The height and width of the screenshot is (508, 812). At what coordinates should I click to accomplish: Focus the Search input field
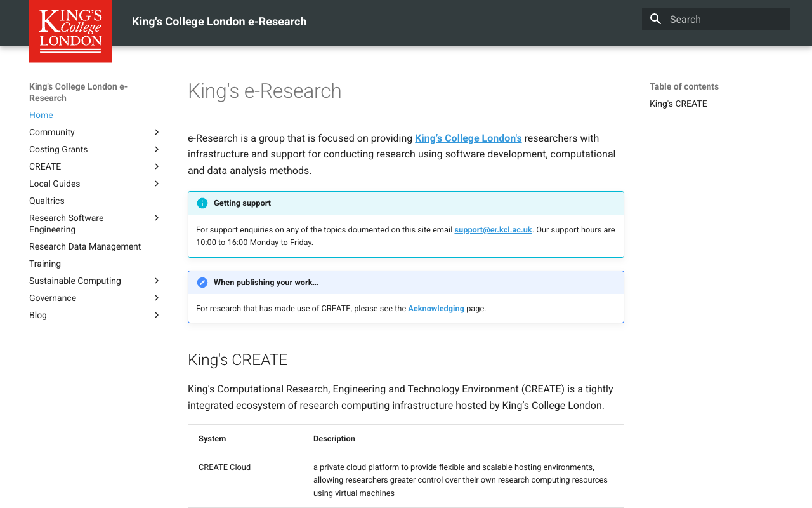716,19
